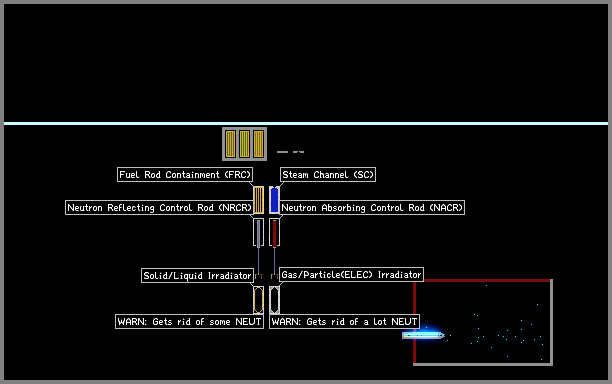Viewport: 612px width, 384px height.
Task: Click the Neutron Absorbing Control Rod (NACR) label
Action: (372, 207)
